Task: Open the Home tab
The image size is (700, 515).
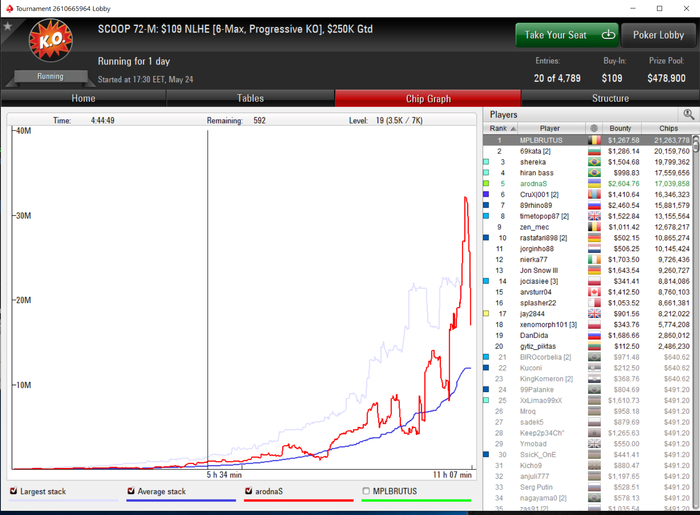Action: pyautogui.click(x=83, y=98)
